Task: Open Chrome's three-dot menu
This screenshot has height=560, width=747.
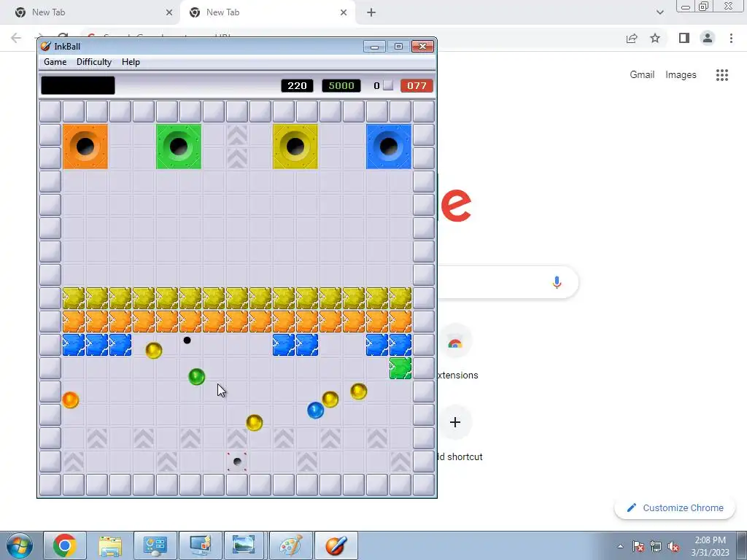Action: [x=731, y=38]
